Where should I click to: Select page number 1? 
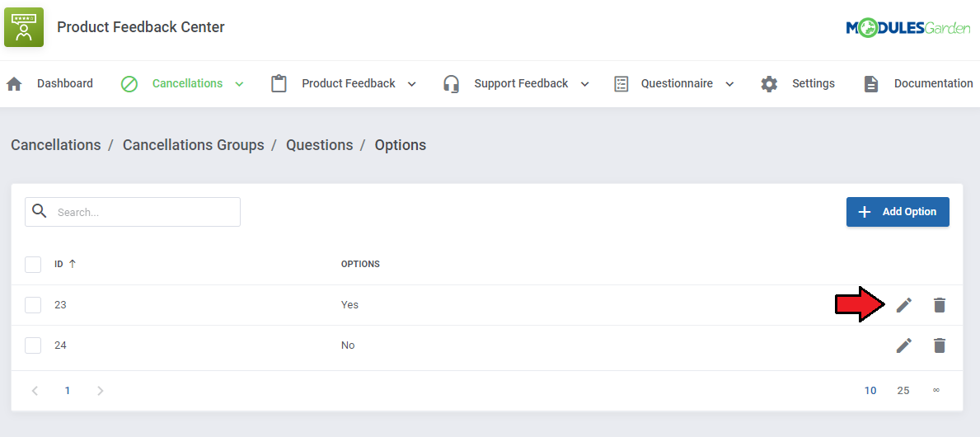click(68, 391)
